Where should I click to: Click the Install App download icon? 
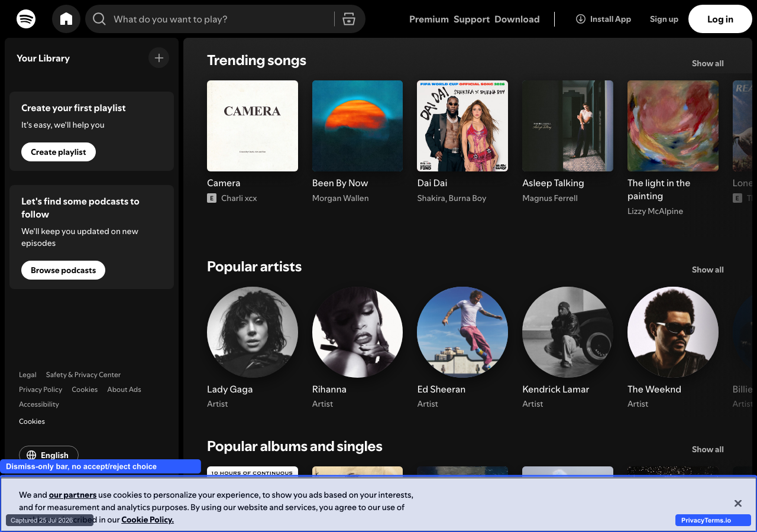581,19
